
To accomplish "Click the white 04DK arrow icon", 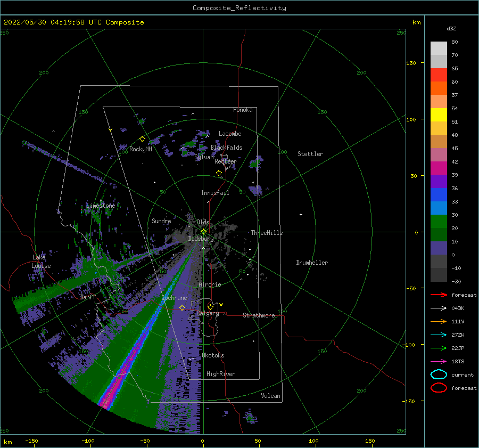I will pyautogui.click(x=439, y=308).
